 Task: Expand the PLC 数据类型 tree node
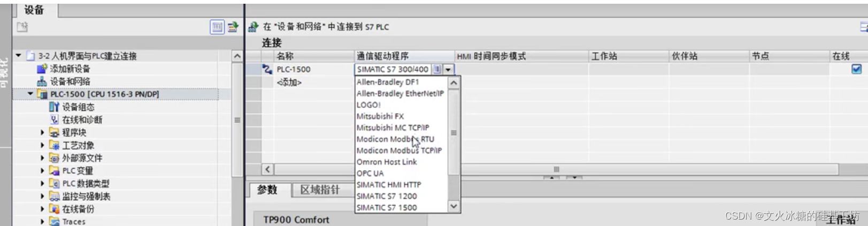click(43, 183)
